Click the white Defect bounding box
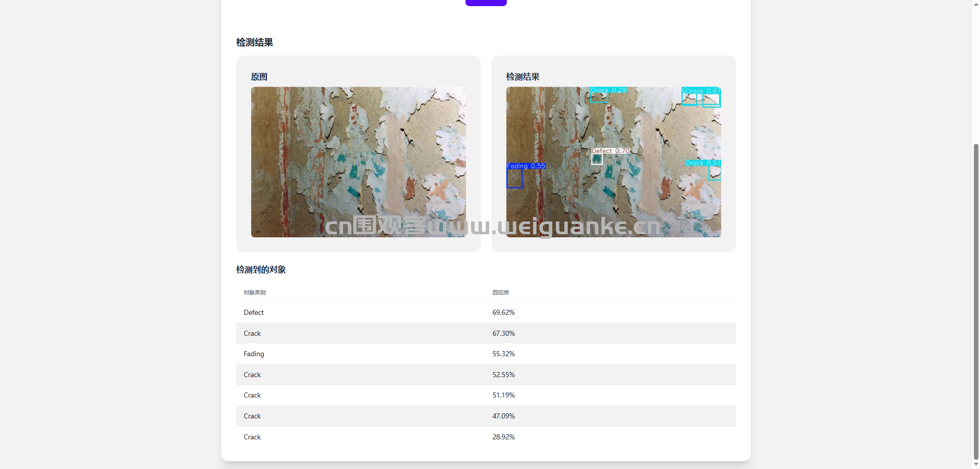The image size is (980, 469). click(597, 159)
